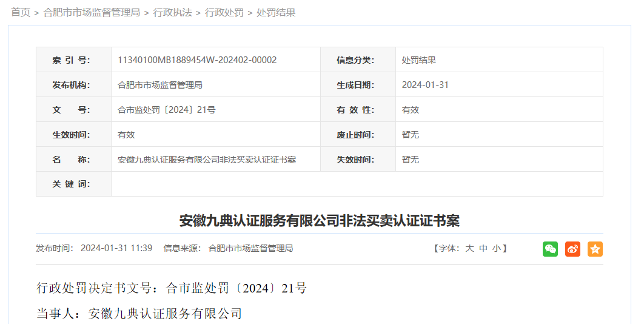Navigate to 行政执法 breadcrumb

(x=172, y=12)
